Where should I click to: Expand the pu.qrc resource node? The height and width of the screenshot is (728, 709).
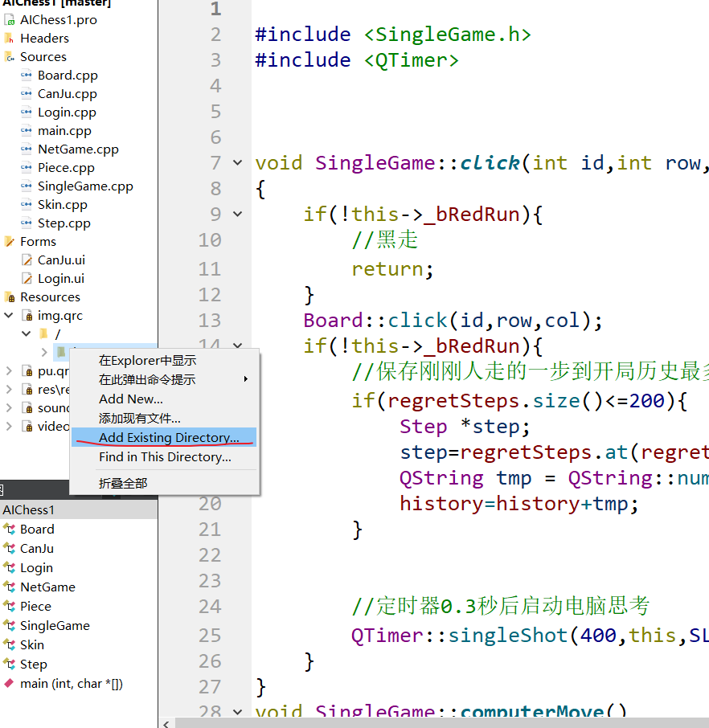[8, 371]
